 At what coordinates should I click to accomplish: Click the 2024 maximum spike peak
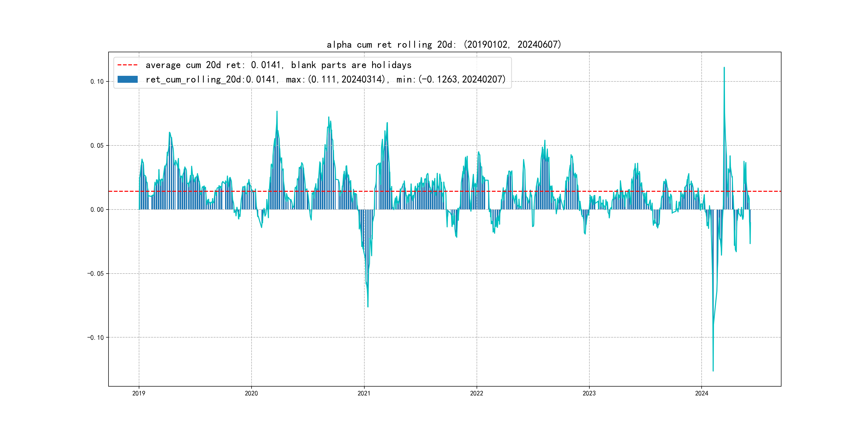tap(724, 68)
